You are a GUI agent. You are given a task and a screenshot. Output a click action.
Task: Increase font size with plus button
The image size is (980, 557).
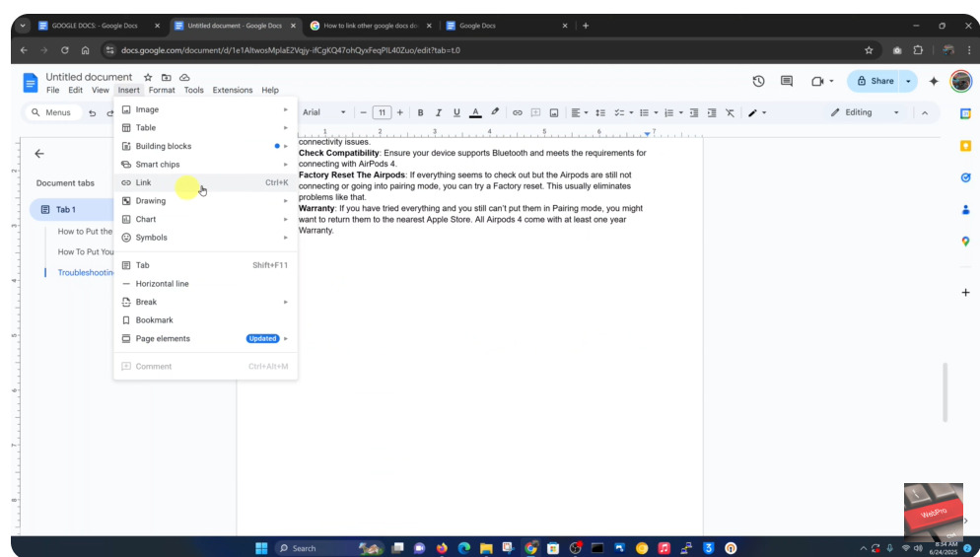tap(400, 112)
